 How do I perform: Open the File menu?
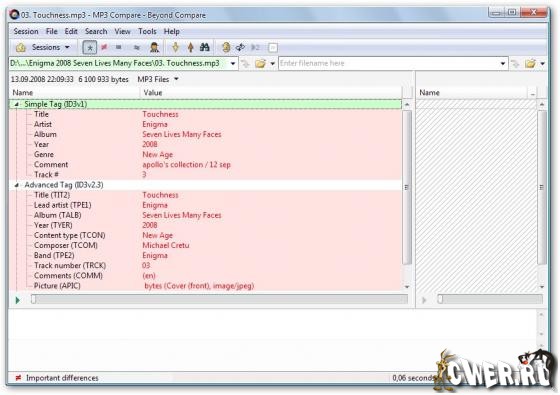(x=51, y=31)
